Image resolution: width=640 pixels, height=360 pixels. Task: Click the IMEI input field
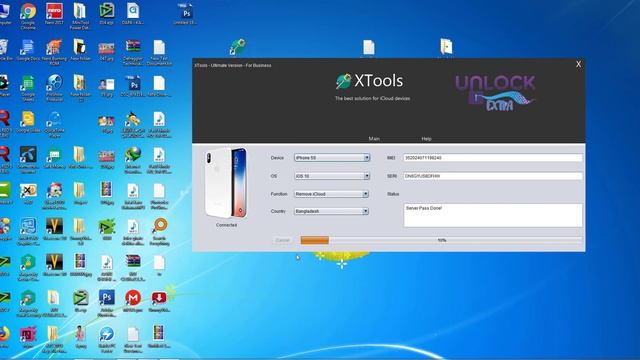tap(493, 158)
